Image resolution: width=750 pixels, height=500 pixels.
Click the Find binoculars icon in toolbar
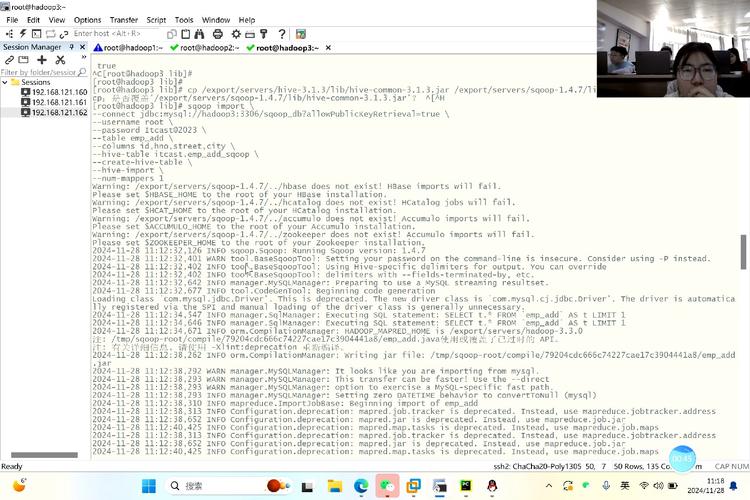point(199,33)
